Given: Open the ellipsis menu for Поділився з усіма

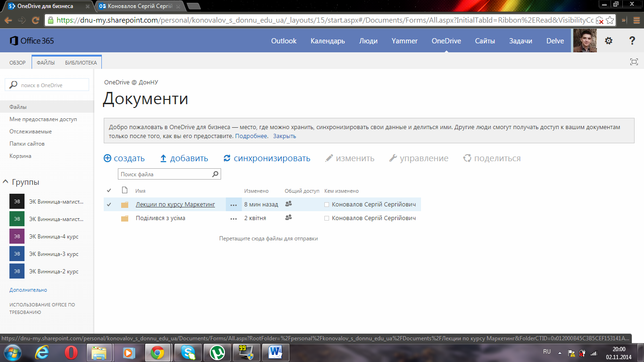Looking at the screenshot, I should pyautogui.click(x=233, y=218).
